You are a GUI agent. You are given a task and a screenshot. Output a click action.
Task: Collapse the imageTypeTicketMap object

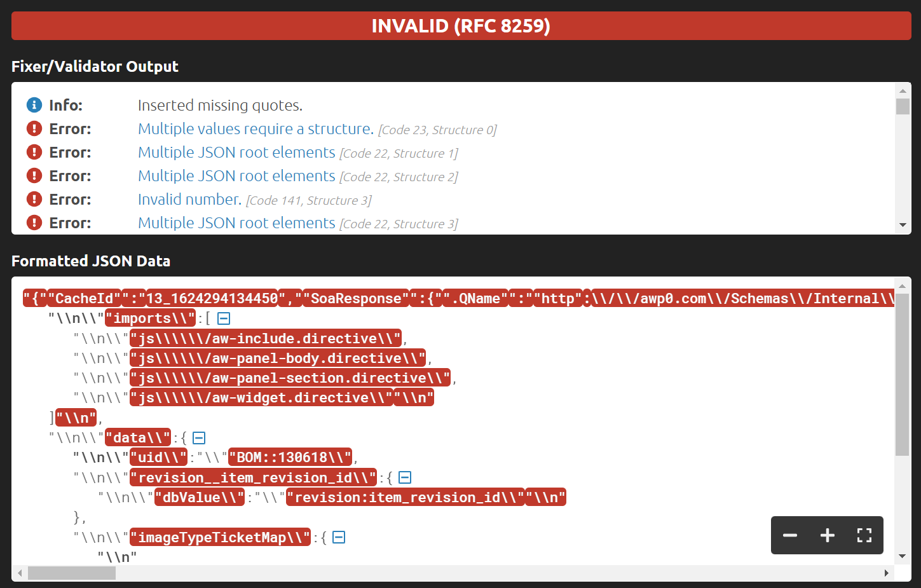click(x=339, y=537)
